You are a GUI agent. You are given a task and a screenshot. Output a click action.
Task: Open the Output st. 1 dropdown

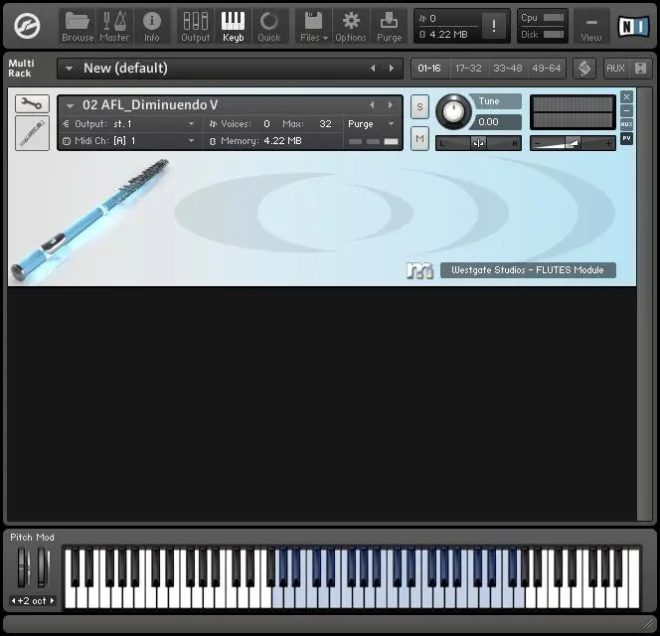point(129,124)
